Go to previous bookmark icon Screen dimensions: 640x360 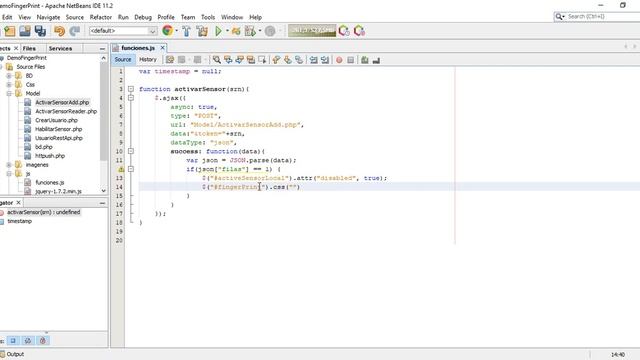[276, 60]
